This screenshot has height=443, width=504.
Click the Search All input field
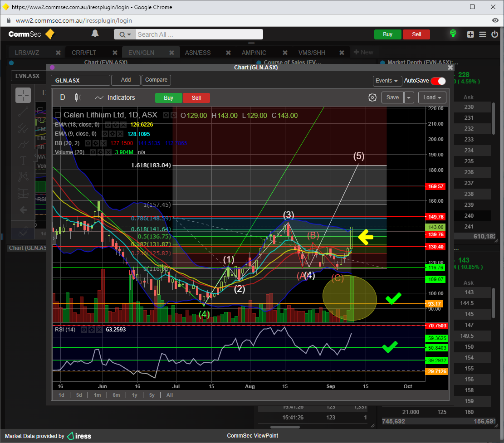(x=199, y=34)
